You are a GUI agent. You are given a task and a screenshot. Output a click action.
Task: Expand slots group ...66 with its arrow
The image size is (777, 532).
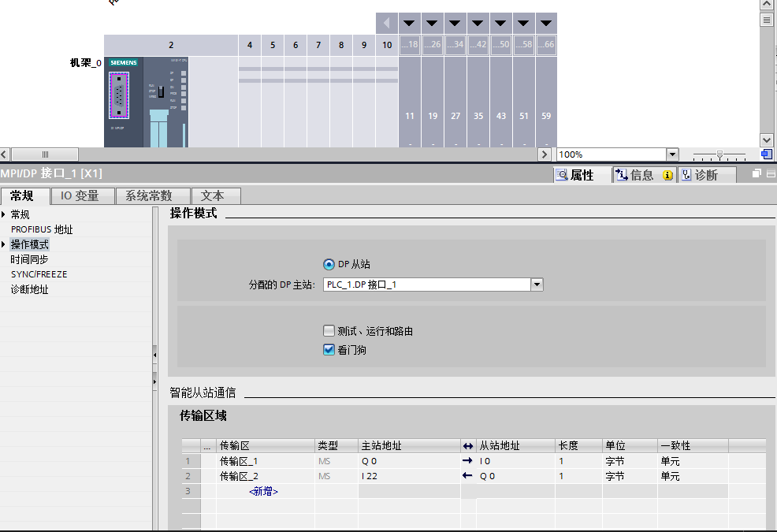[546, 23]
